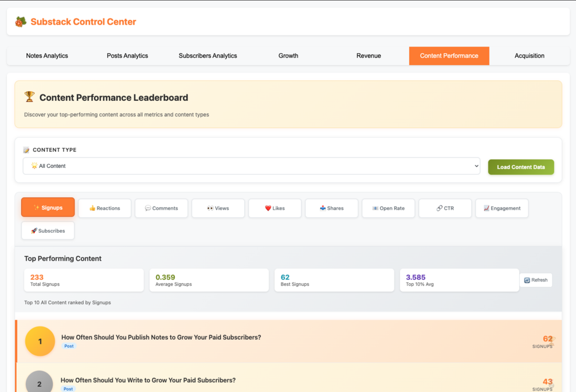
Task: Select the Growth tab
Action: pos(288,56)
